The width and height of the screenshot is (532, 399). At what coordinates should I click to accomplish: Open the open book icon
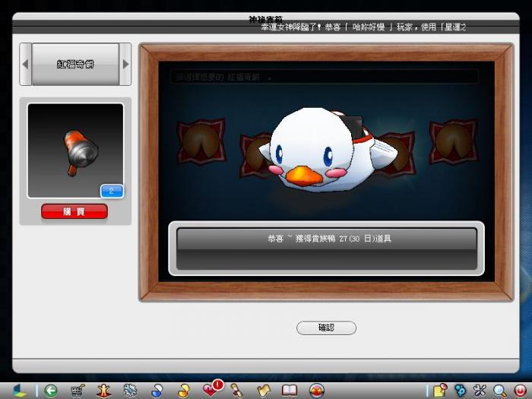point(290,391)
